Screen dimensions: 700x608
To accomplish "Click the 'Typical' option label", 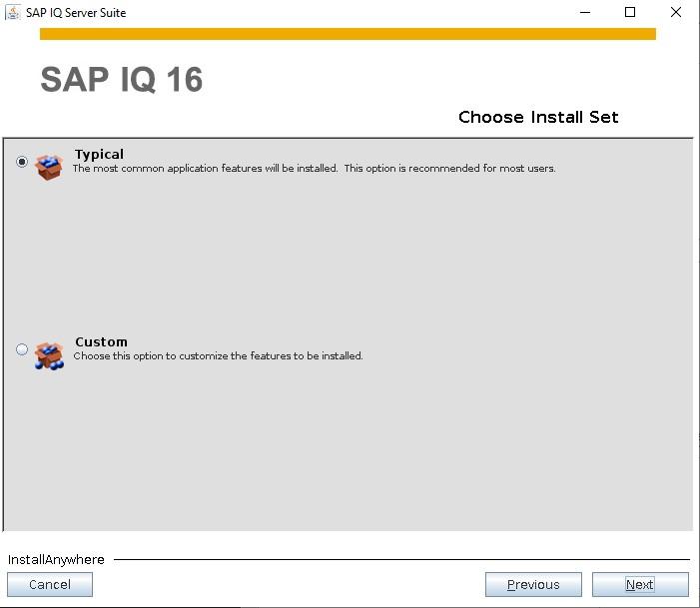I will 99,155.
